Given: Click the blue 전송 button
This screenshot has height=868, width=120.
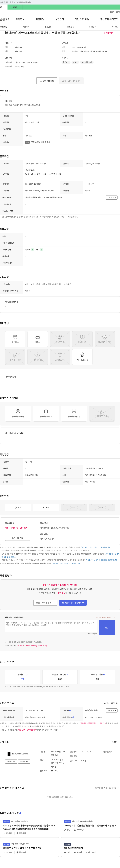Looking at the screenshot, I should pyautogui.click(x=107, y=628).
